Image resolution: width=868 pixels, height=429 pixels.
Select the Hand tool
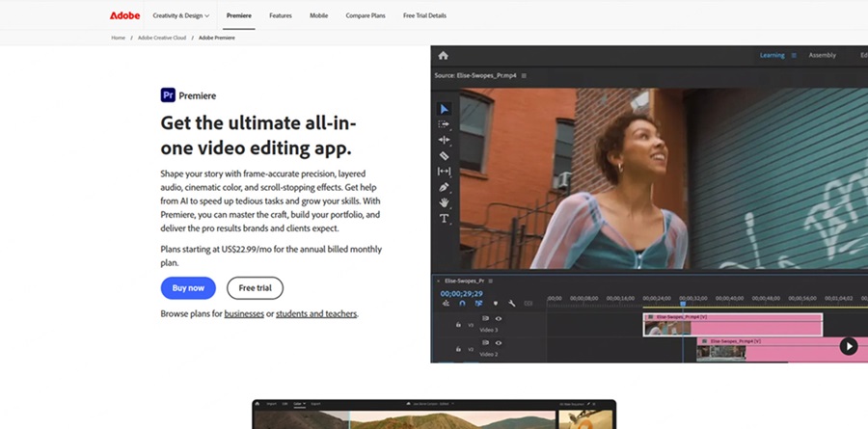coord(444,202)
